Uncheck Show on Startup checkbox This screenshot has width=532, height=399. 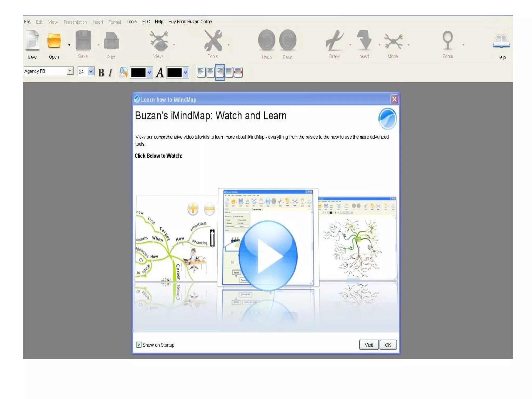pyautogui.click(x=139, y=345)
